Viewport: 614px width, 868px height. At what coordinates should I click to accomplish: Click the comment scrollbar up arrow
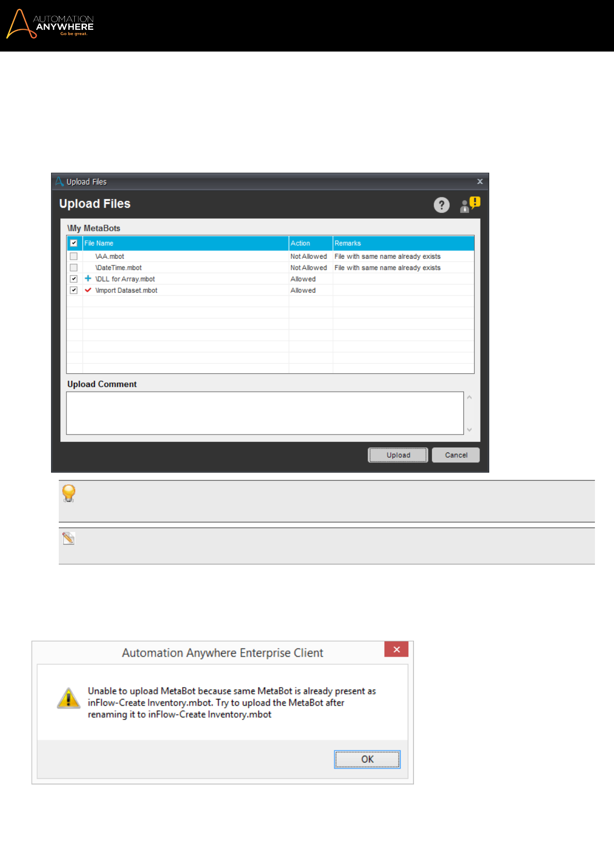pos(469,397)
